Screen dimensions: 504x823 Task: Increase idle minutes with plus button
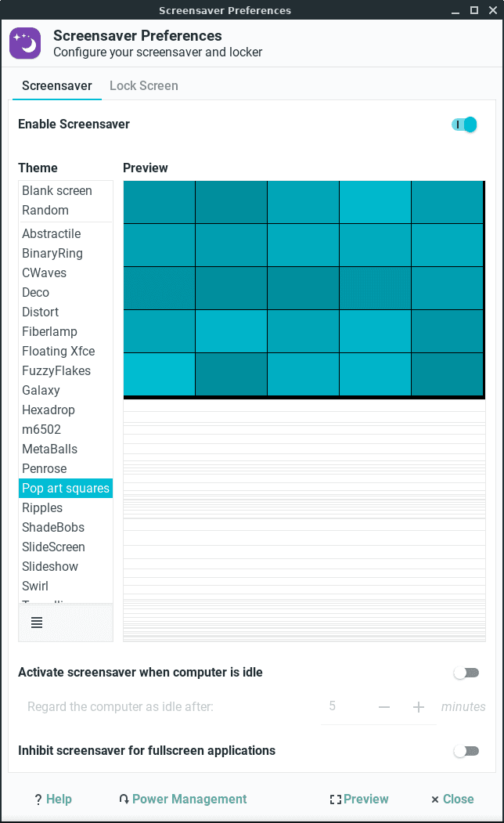pos(419,707)
